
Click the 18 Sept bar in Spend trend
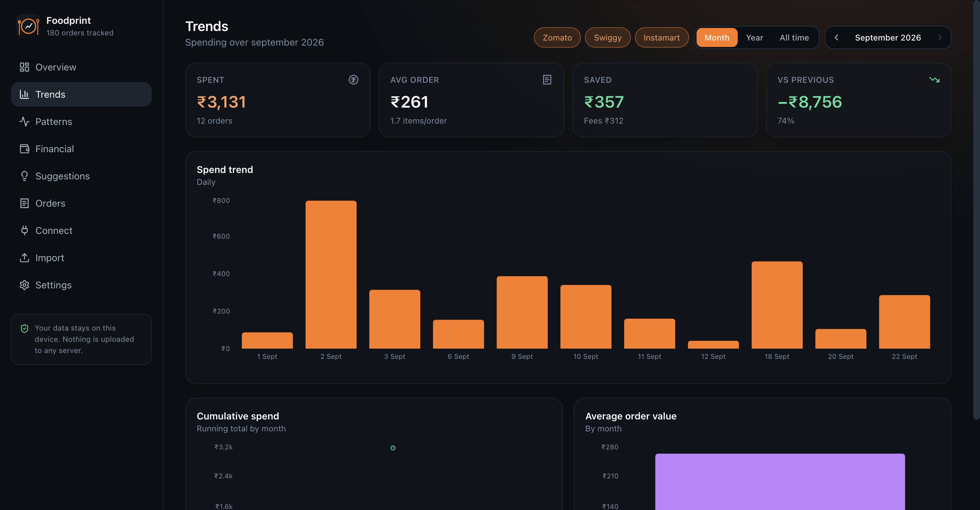click(x=777, y=305)
